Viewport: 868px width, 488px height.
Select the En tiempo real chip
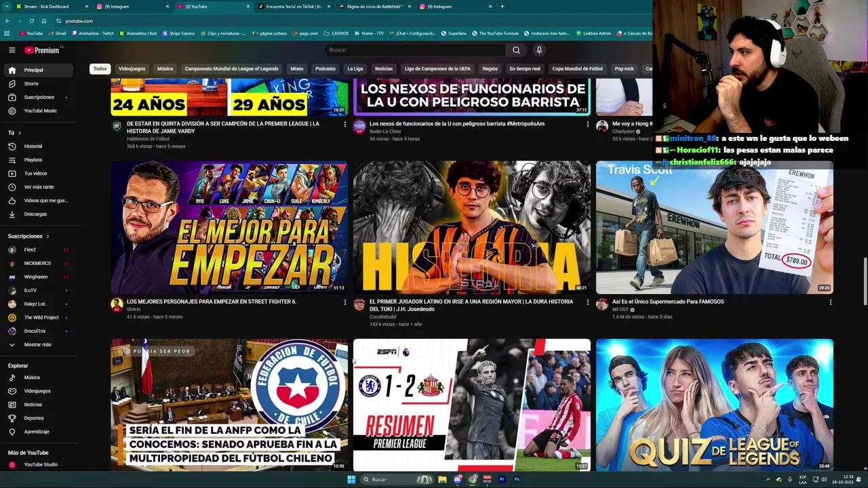(525, 68)
